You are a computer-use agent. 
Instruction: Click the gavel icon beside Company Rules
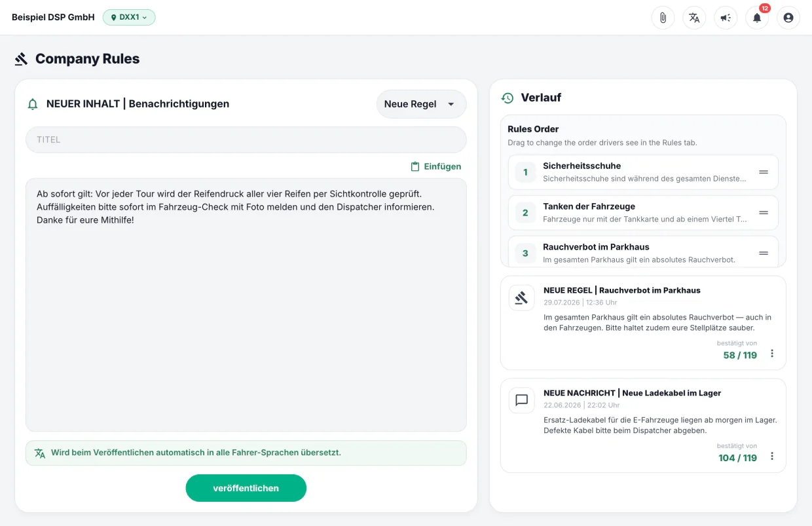pyautogui.click(x=22, y=59)
